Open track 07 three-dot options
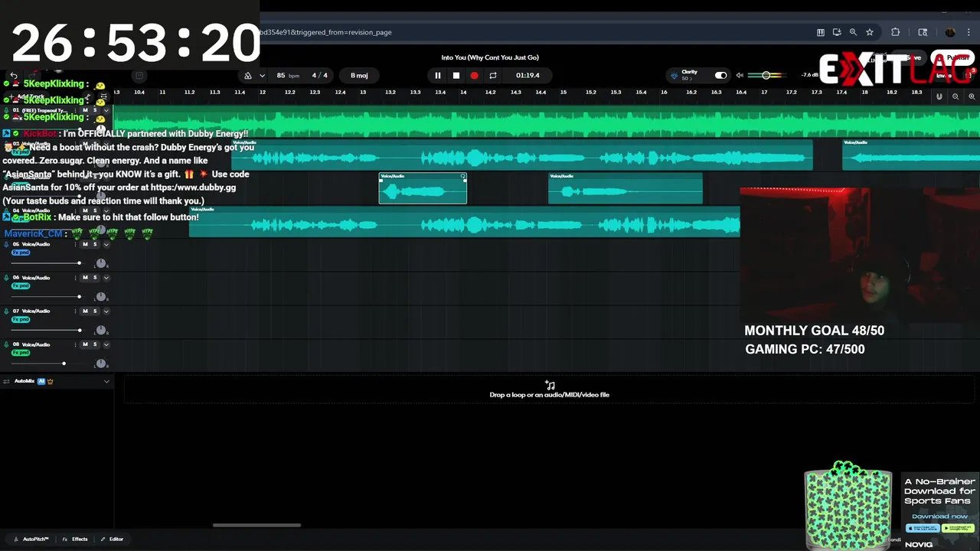980x551 pixels. pos(75,311)
